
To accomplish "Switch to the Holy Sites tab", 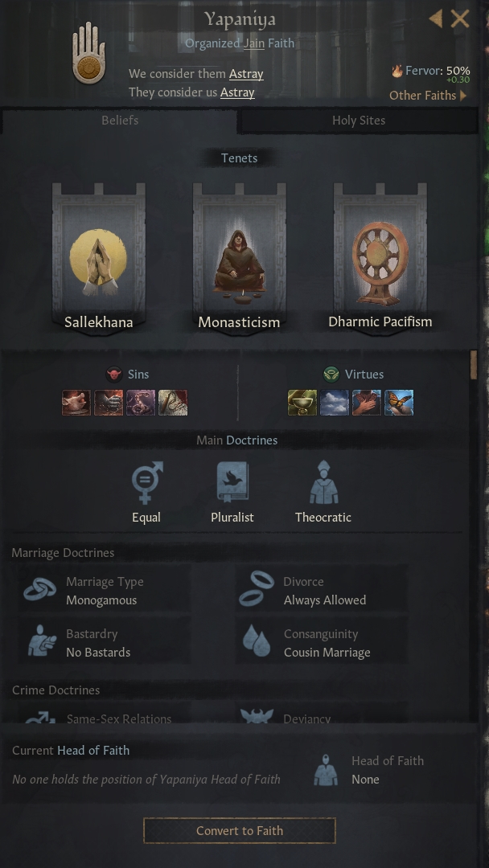I will click(358, 121).
